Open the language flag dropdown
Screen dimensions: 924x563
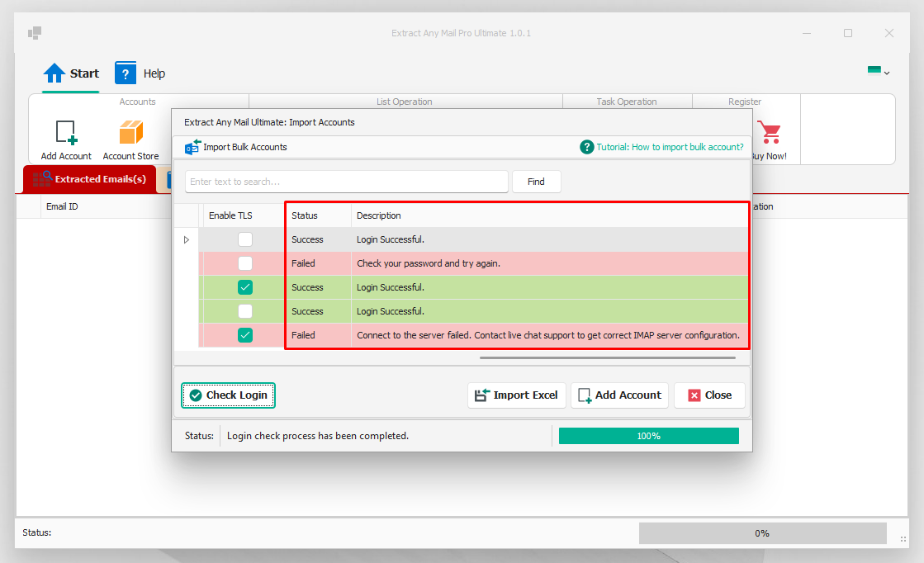pyautogui.click(x=878, y=71)
